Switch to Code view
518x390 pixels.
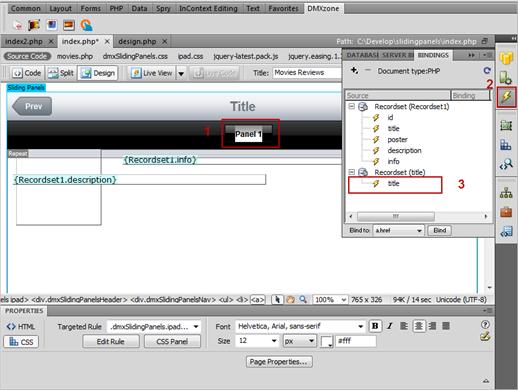tap(27, 73)
